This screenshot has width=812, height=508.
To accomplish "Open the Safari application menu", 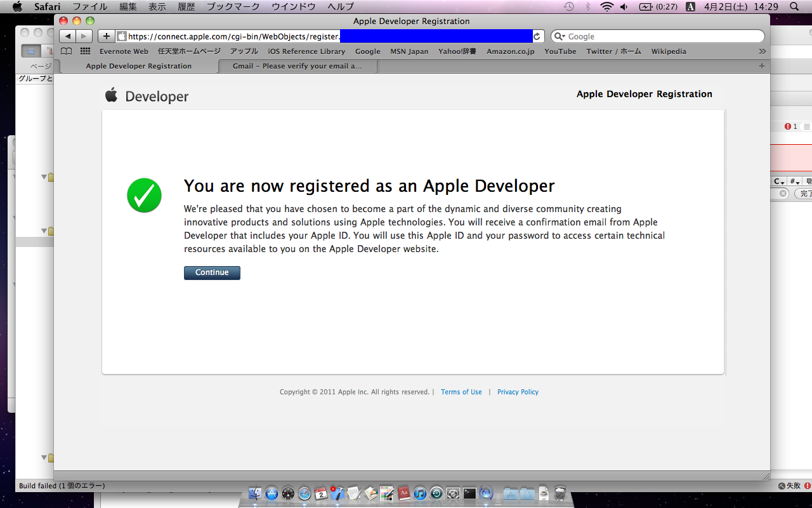I will coord(48,6).
